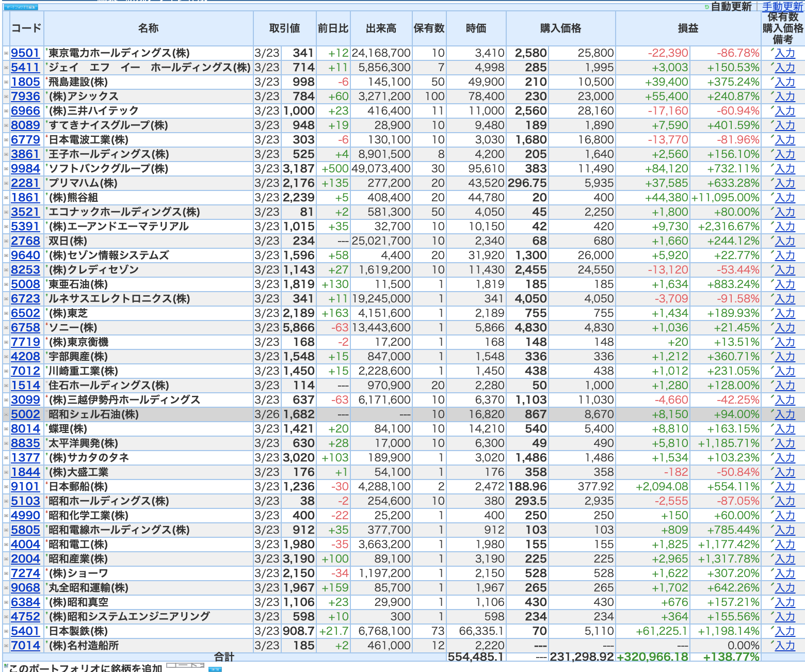The width and height of the screenshot is (805, 672).
Task: Follow the 5103 code link
Action: click(25, 501)
